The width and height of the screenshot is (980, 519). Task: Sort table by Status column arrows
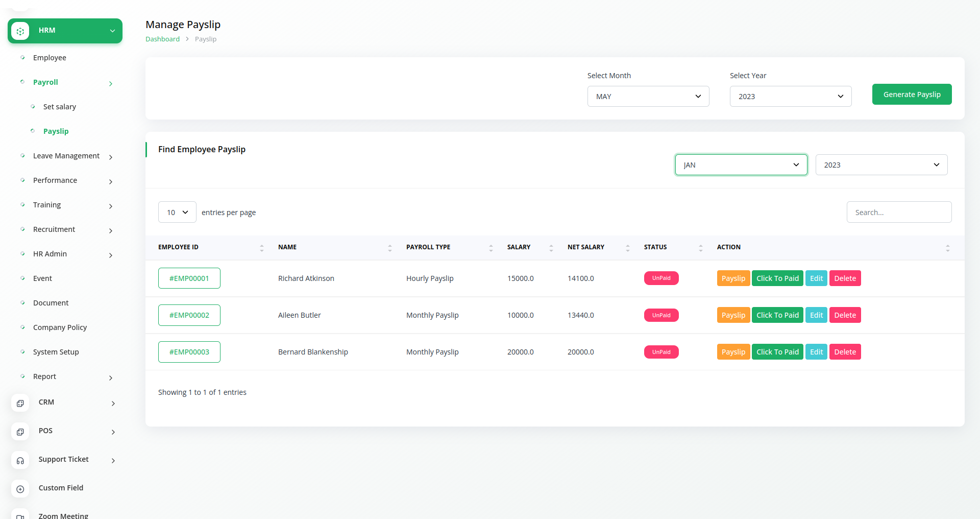(700, 248)
